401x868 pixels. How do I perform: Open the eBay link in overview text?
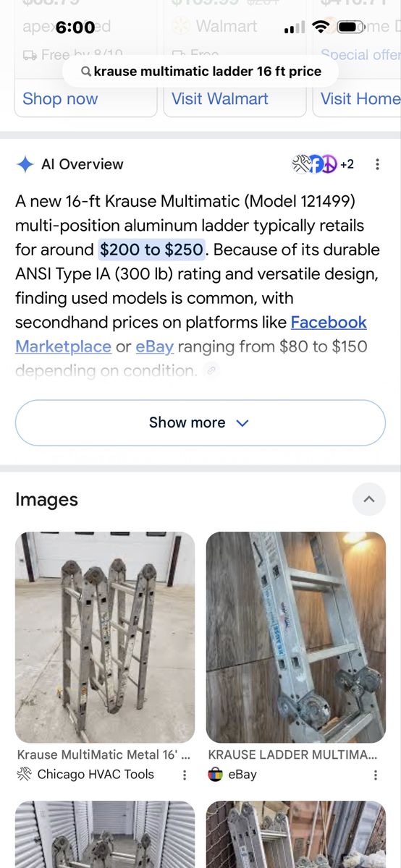pyautogui.click(x=155, y=346)
